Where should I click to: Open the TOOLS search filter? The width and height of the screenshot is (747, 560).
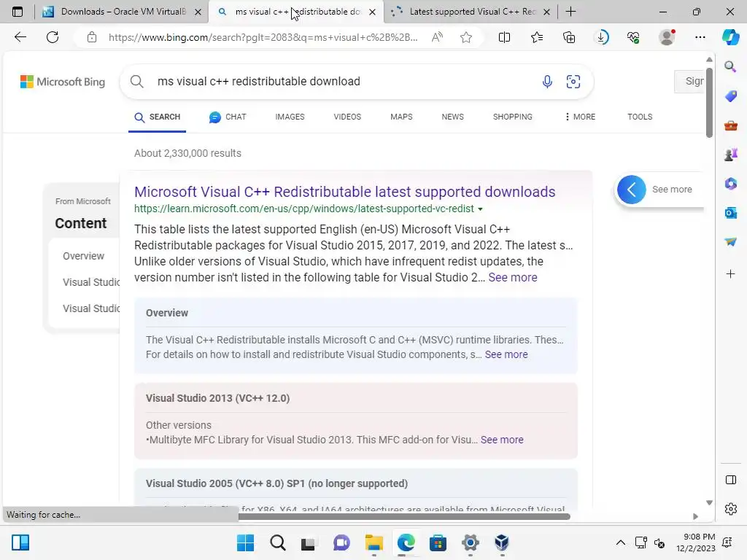[640, 117]
